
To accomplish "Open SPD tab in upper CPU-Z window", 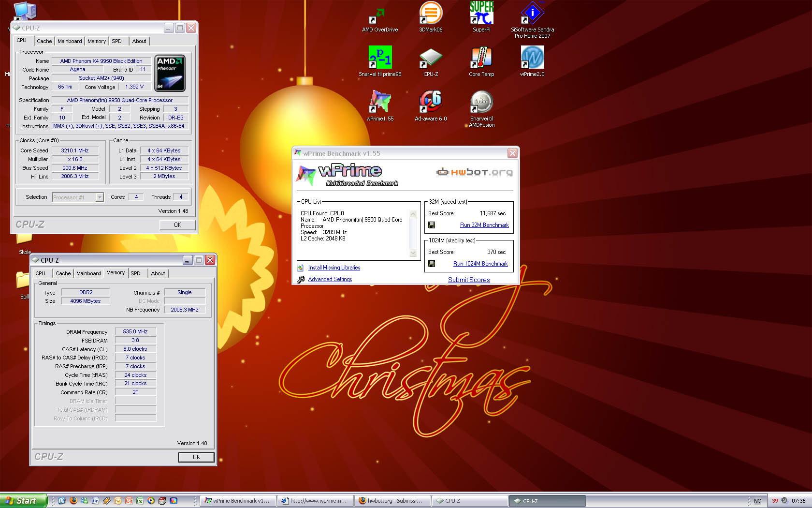I will (x=117, y=41).
